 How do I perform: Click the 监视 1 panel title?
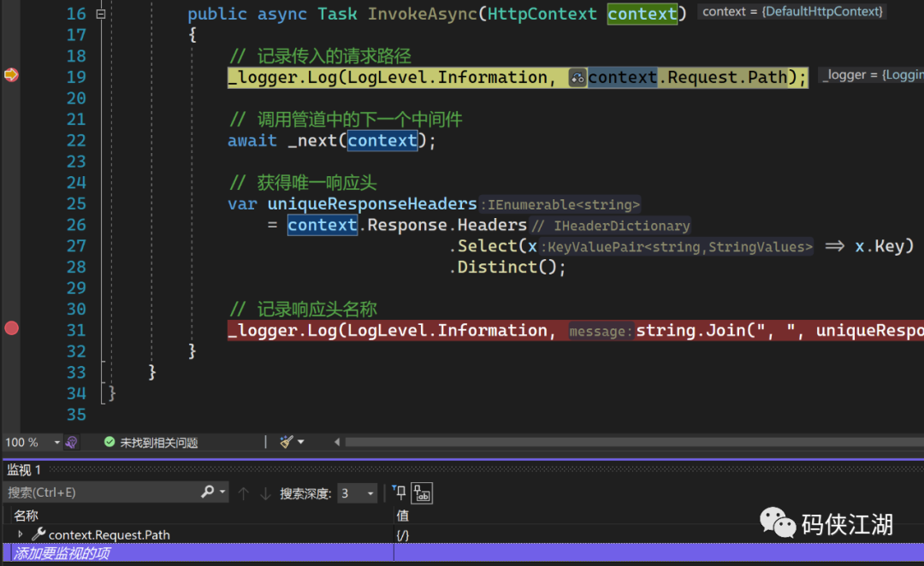coord(24,469)
